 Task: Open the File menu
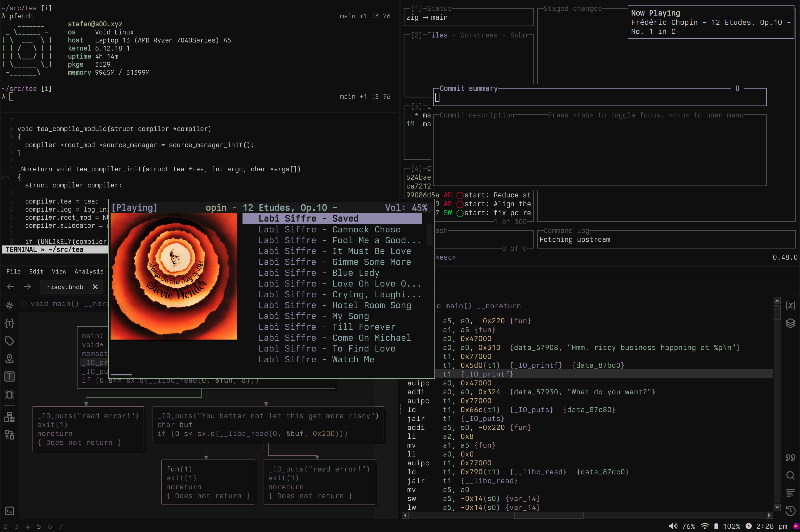tap(14, 272)
